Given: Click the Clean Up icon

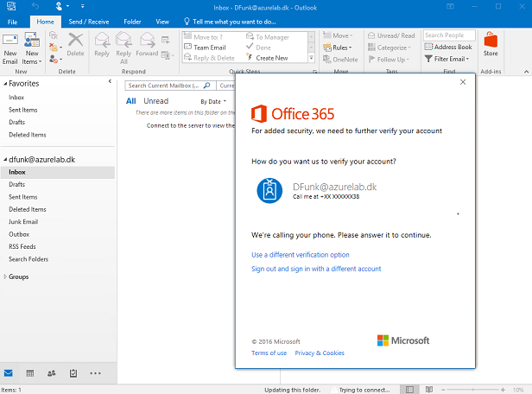Looking at the screenshot, I should [55, 48].
